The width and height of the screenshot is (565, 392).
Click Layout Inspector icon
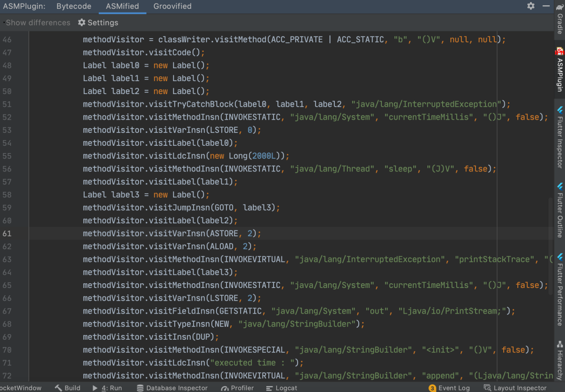(487, 388)
